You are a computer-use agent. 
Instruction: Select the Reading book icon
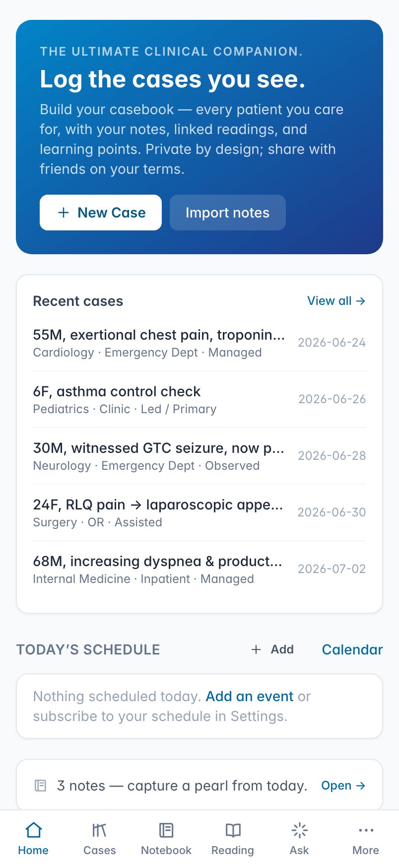coord(233,830)
